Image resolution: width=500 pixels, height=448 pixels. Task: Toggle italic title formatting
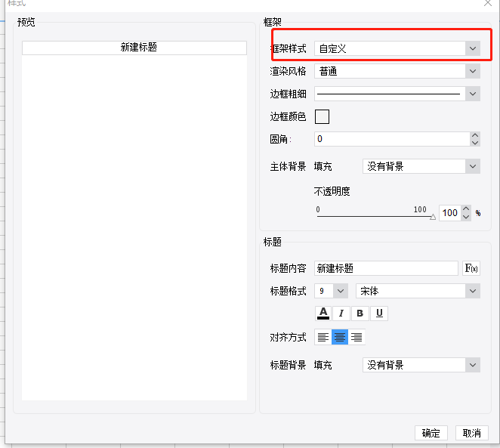[341, 313]
